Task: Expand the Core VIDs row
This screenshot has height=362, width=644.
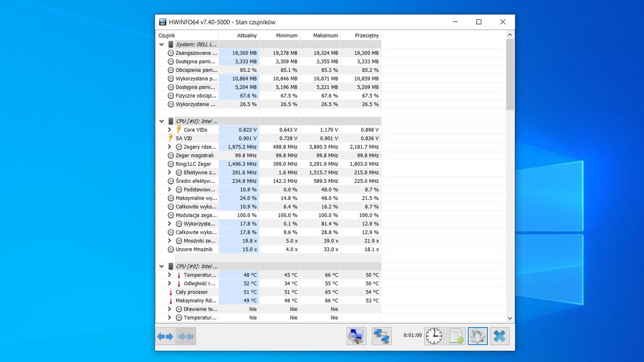Action: tap(170, 130)
